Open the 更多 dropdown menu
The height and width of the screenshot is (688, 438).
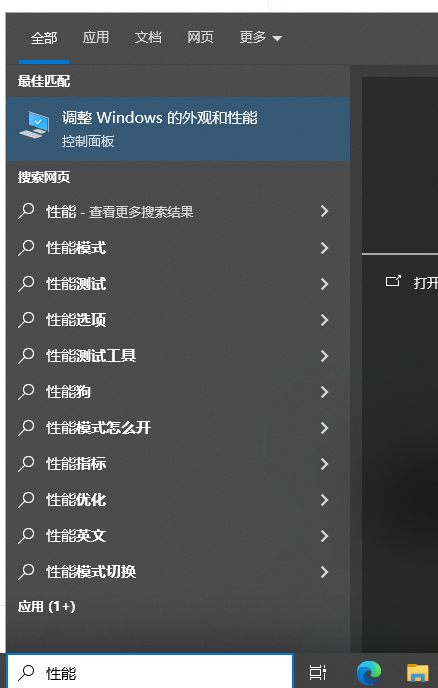pos(260,38)
